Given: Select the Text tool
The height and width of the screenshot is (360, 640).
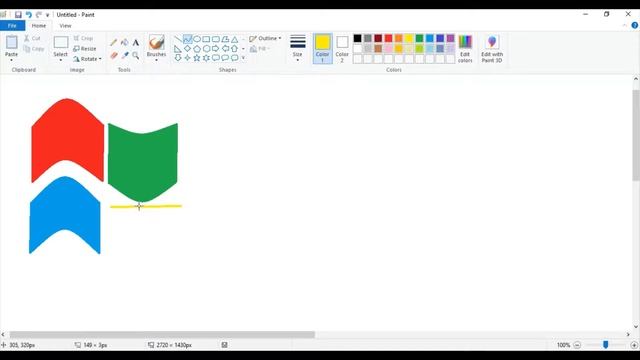Looking at the screenshot, I should click(136, 42).
